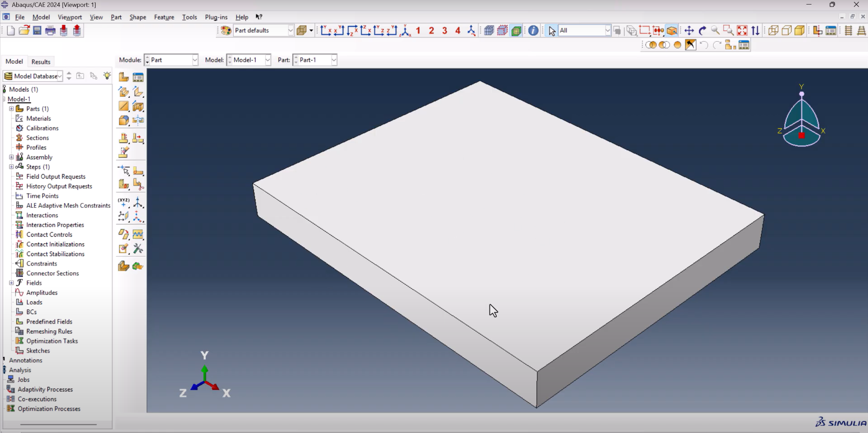This screenshot has width=868, height=433.
Task: Select Loads in the model tree
Action: [x=34, y=302]
